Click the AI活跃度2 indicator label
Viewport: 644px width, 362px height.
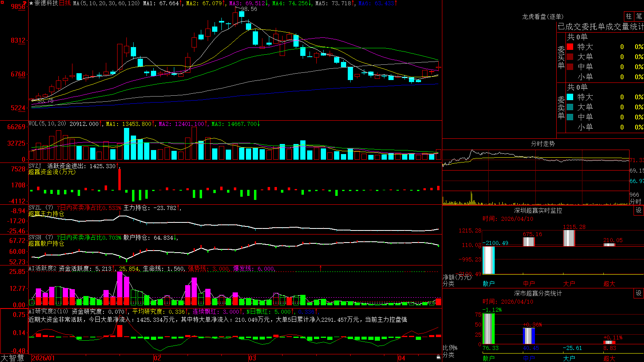tap(43, 269)
